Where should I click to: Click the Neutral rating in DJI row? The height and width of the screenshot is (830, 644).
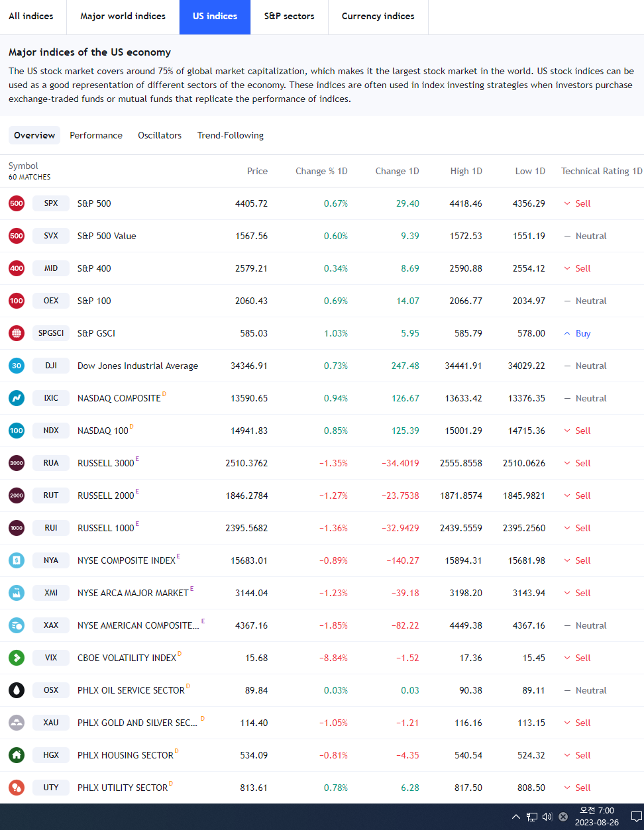585,366
